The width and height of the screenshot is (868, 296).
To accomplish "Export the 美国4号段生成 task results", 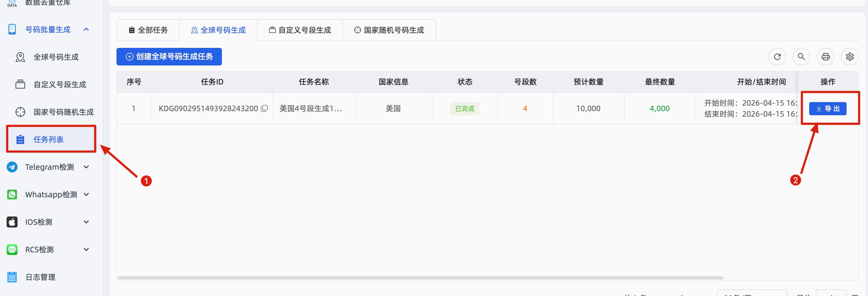I will click(828, 108).
